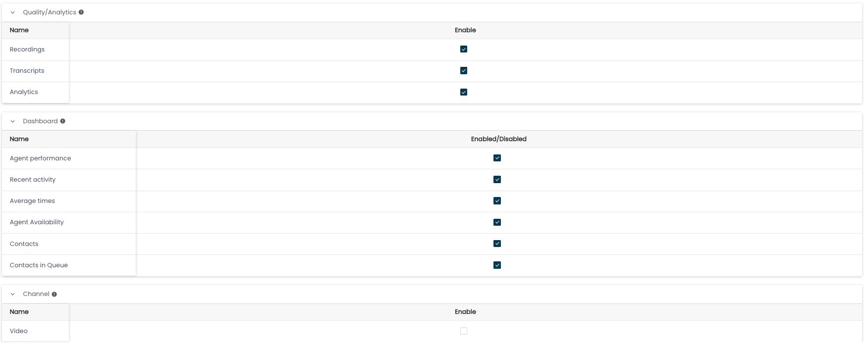Select the Agent Availability row label
Viewport: 868px width, 346px height.
pos(37,222)
